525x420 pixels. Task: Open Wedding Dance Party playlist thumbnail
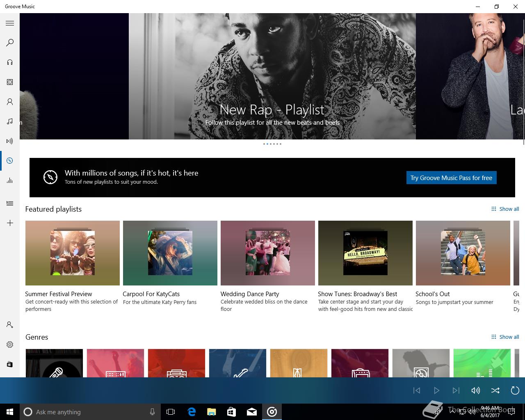tap(268, 253)
